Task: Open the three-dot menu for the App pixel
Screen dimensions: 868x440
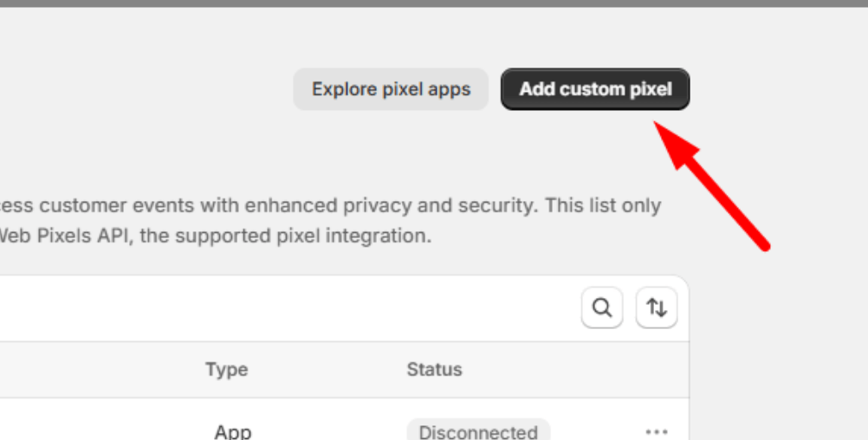Action: (657, 431)
